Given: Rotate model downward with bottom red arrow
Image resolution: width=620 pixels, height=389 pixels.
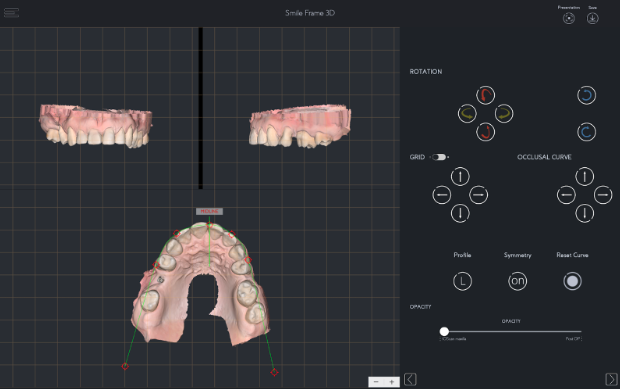Looking at the screenshot, I should click(485, 132).
